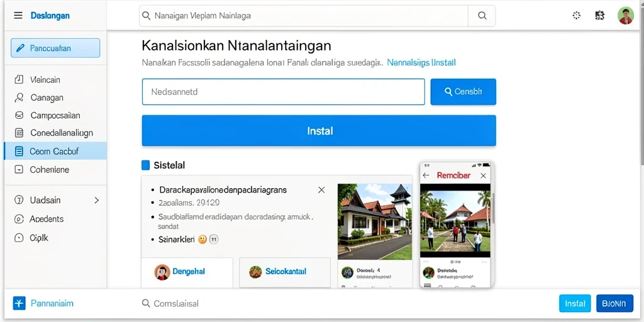Screen dimensions: 644x322
Task: Click the Campocsailan sidebar icon
Action: pos(19,116)
